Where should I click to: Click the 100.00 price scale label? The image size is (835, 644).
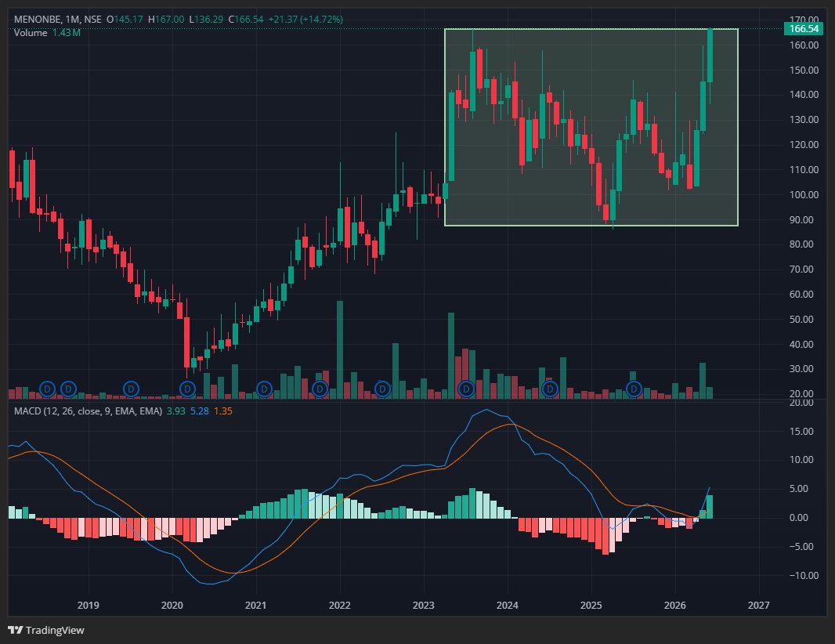click(804, 194)
